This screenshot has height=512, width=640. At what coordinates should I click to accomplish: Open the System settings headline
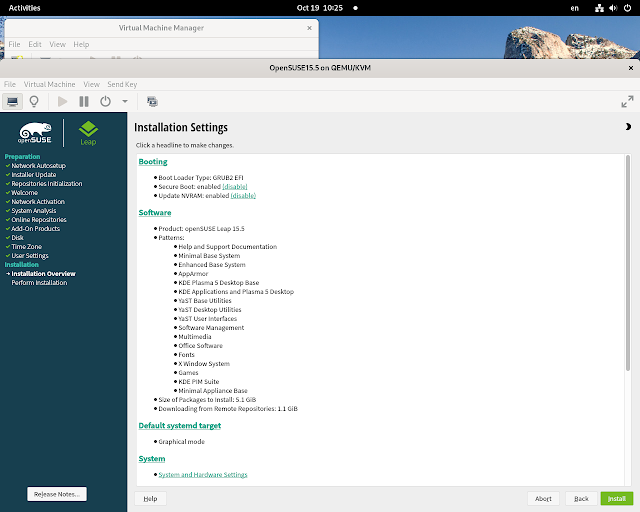(x=152, y=459)
